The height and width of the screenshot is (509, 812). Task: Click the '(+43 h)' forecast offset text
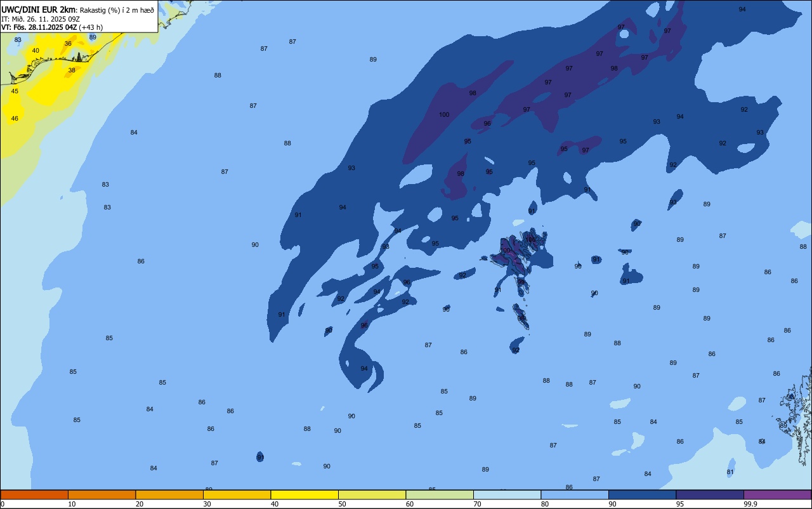click(x=91, y=27)
